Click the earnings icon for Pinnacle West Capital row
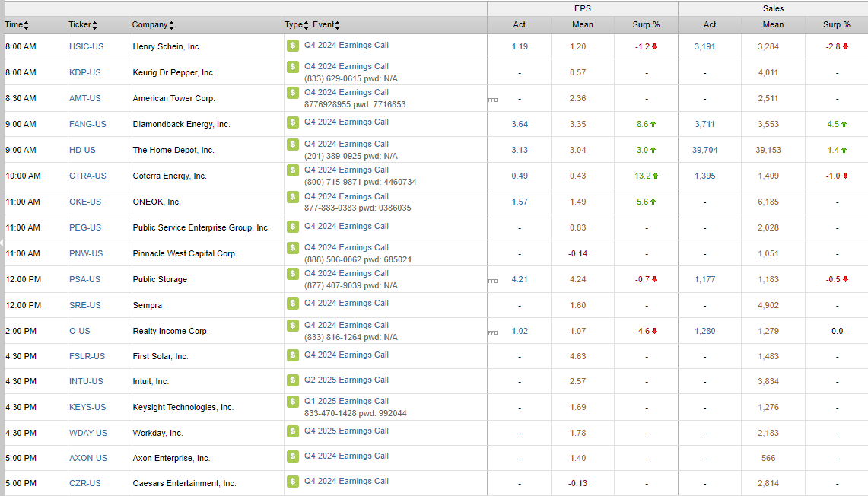 click(293, 247)
